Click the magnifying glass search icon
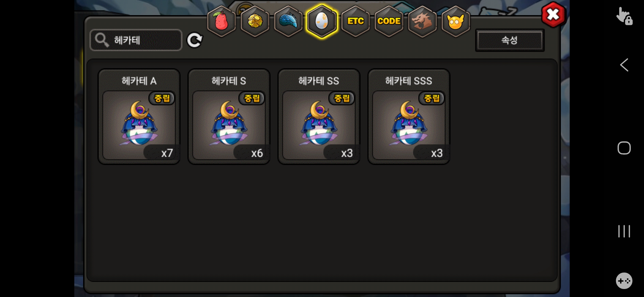 coord(102,40)
